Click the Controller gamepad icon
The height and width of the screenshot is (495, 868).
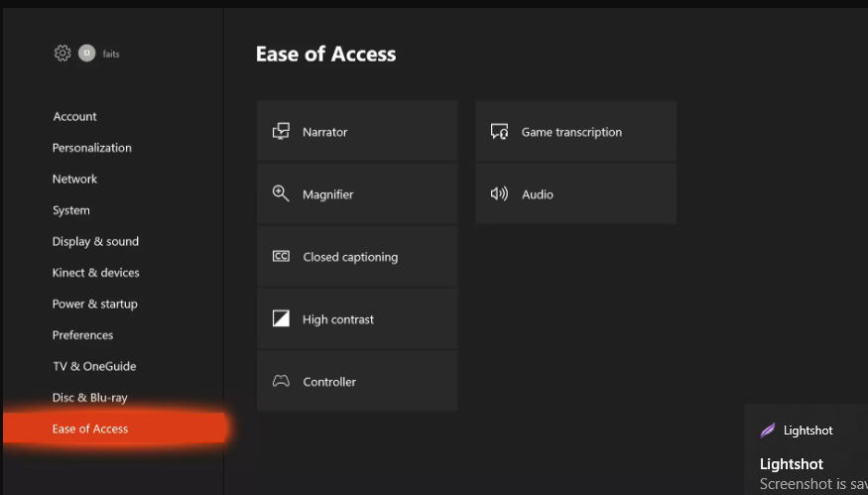tap(281, 381)
